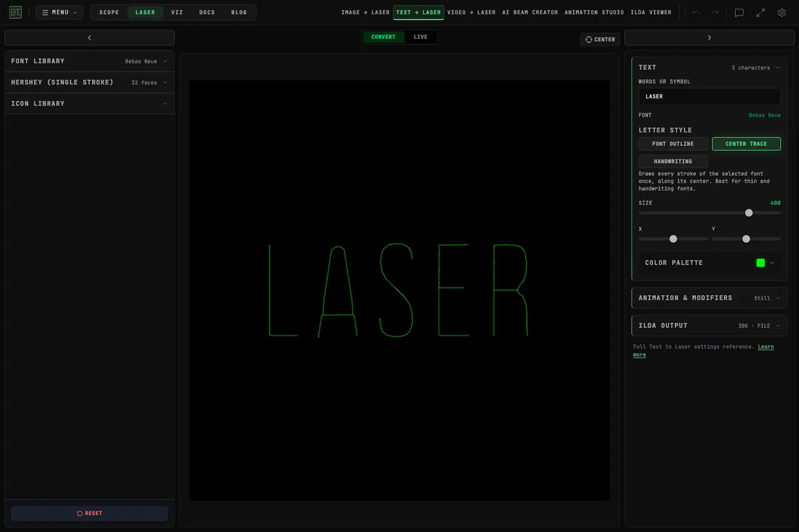The width and height of the screenshot is (799, 532).
Task: Open the Color Palette dropdown chevron
Action: click(772, 263)
